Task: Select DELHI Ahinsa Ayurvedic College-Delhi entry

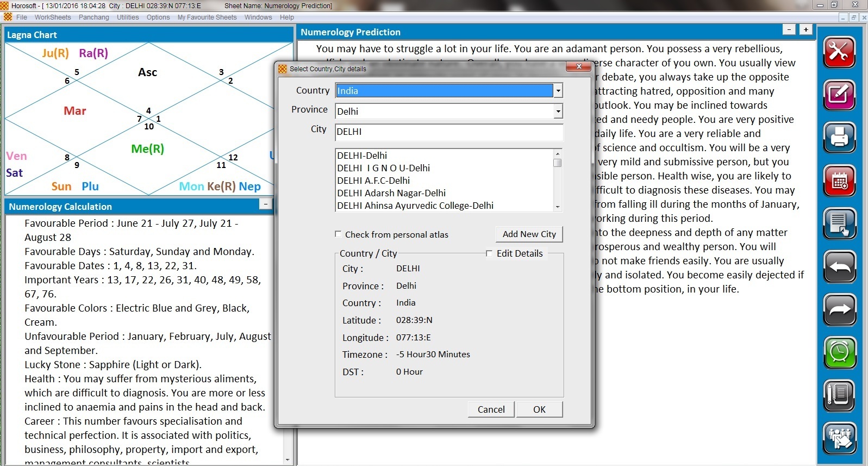Action: click(x=415, y=206)
